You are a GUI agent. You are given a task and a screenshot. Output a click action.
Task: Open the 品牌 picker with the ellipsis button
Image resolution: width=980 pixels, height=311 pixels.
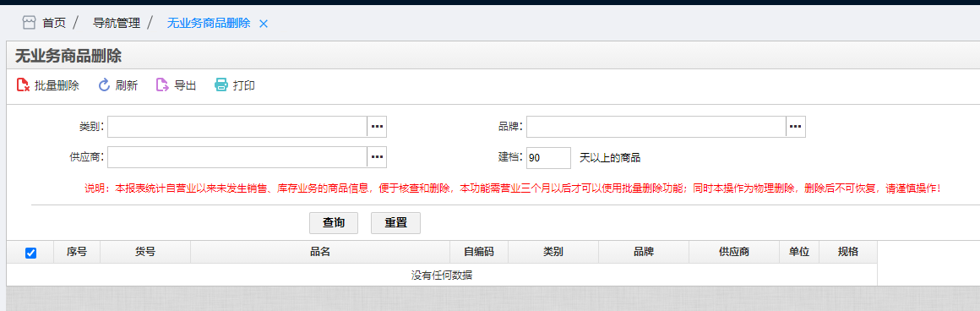click(796, 127)
